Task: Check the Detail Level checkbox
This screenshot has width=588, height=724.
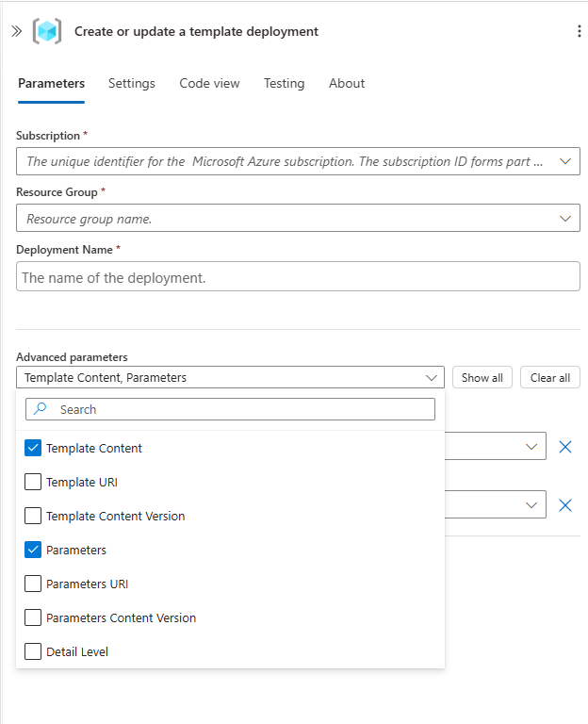Action: tap(33, 651)
